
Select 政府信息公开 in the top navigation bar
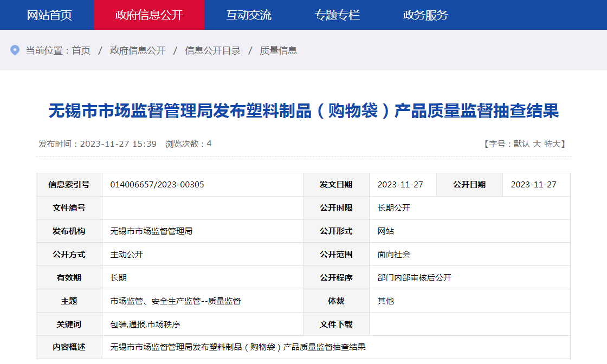pyautogui.click(x=149, y=15)
